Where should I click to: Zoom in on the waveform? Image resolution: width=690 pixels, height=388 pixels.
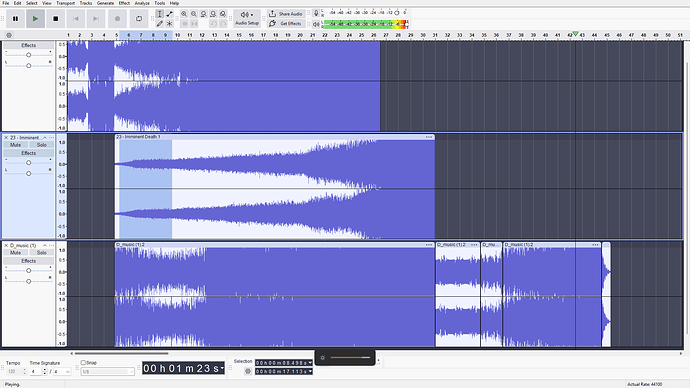pos(184,14)
